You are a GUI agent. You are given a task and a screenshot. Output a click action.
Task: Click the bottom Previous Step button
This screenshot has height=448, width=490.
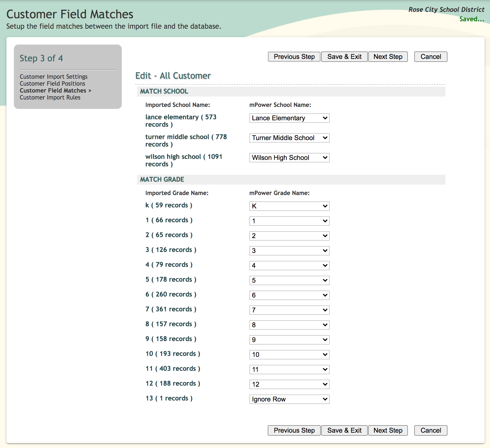294,430
